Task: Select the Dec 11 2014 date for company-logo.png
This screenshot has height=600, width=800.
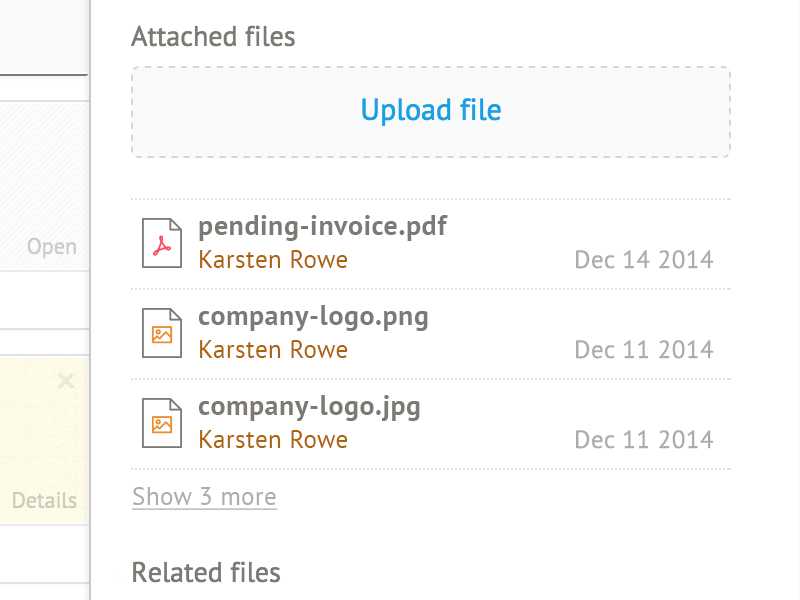Action: pos(644,351)
